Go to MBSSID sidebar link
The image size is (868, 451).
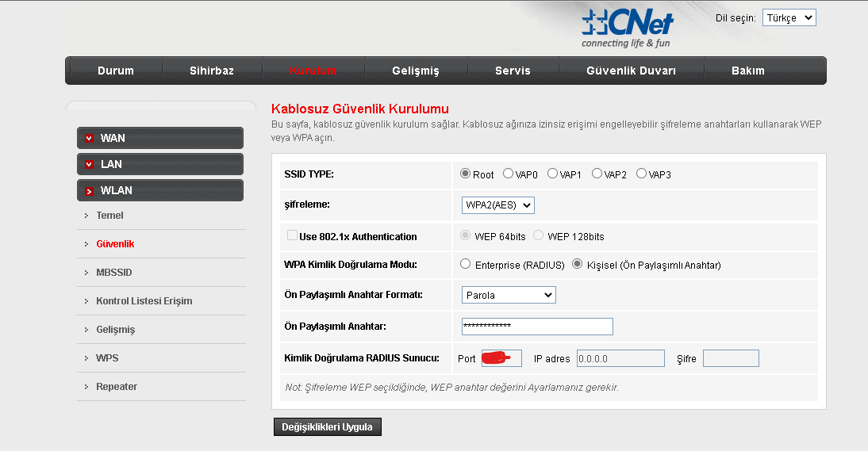coord(114,273)
